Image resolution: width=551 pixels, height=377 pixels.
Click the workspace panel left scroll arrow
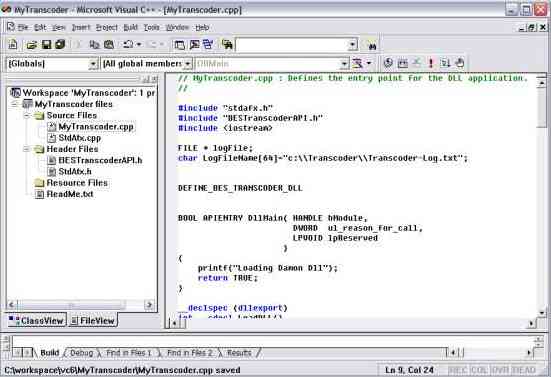(x=12, y=304)
